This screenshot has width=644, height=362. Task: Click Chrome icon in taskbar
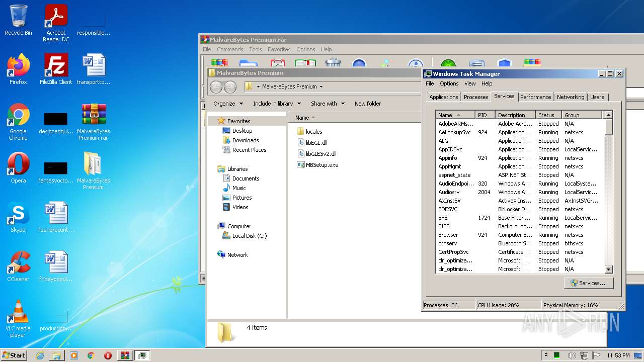coord(91,355)
